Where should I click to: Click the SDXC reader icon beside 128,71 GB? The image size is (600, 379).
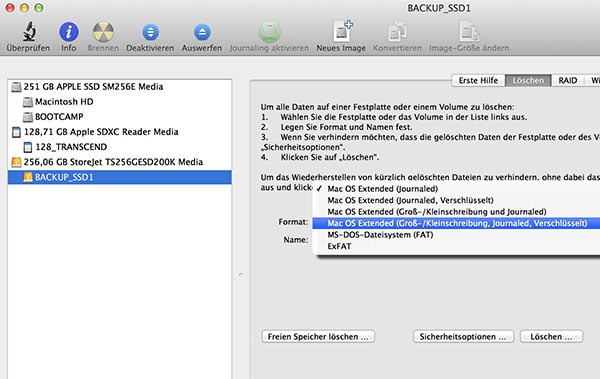tap(16, 132)
